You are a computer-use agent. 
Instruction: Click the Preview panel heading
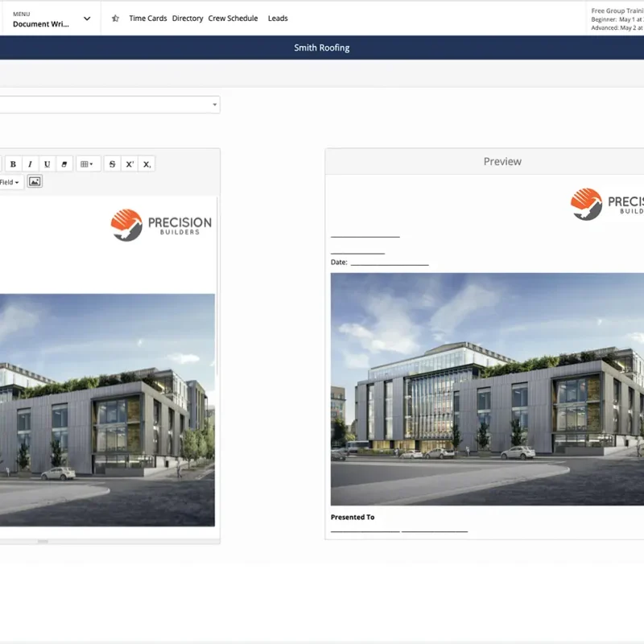pos(502,162)
